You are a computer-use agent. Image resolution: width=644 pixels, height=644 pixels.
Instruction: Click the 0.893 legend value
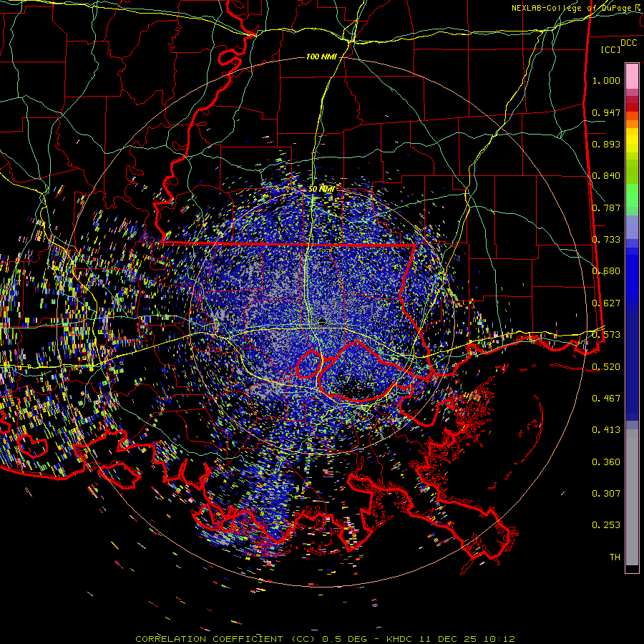[x=606, y=144]
